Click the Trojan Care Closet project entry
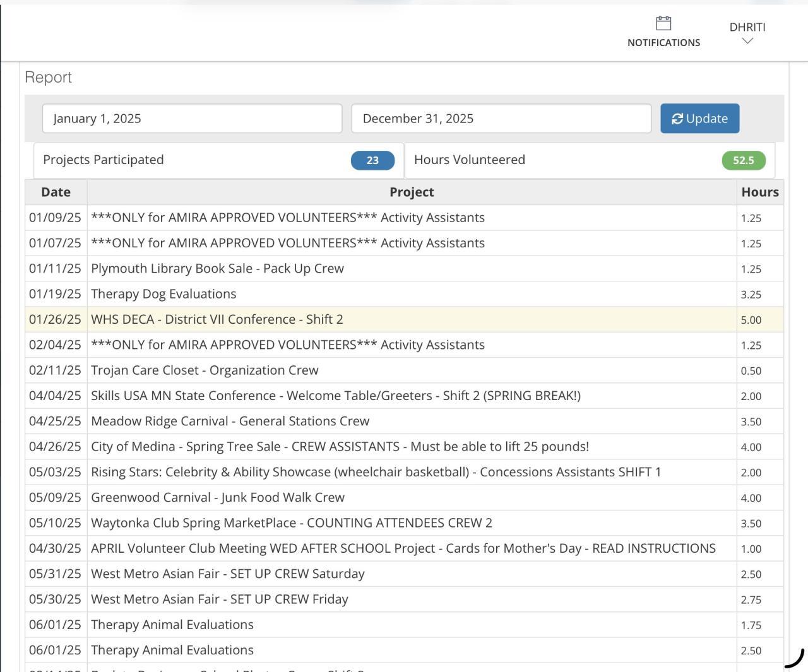The height and width of the screenshot is (672, 808). point(205,370)
